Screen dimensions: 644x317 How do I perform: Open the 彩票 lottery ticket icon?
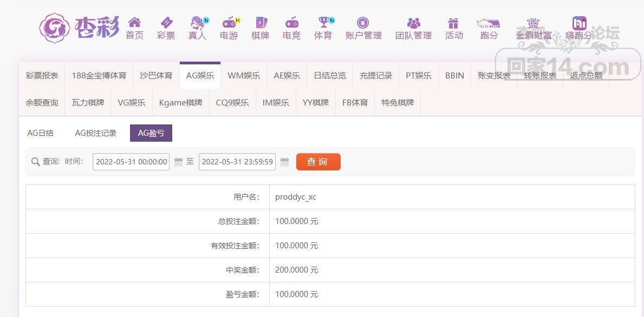(166, 23)
